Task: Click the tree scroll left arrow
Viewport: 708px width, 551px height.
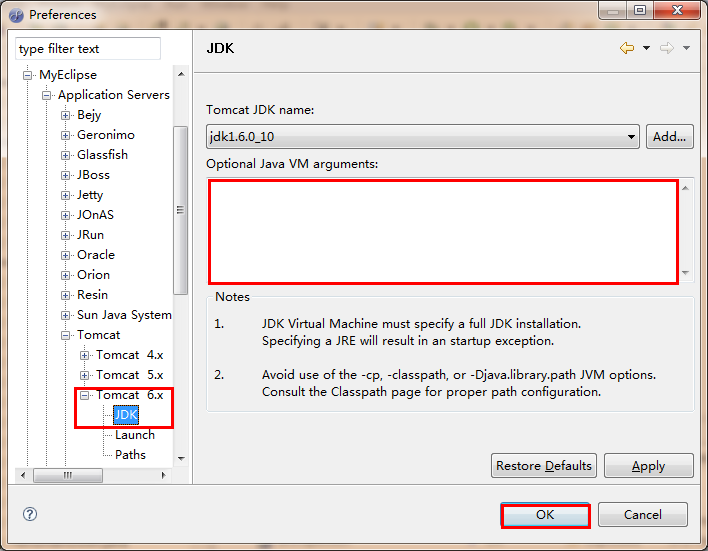Action: point(23,475)
